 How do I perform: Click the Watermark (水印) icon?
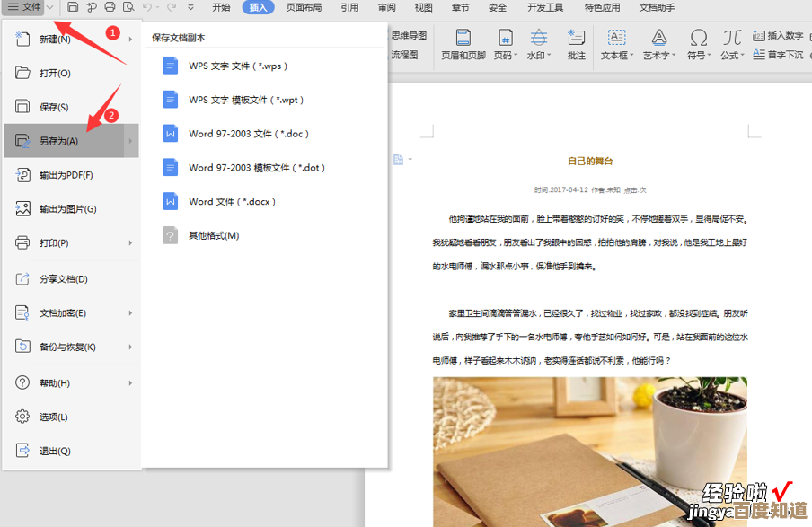click(x=538, y=38)
